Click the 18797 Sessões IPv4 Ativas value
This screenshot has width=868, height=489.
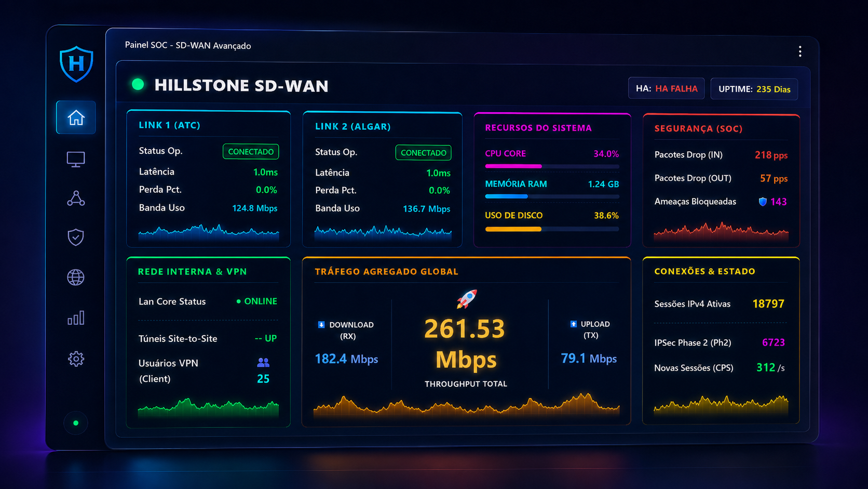pyautogui.click(x=768, y=303)
